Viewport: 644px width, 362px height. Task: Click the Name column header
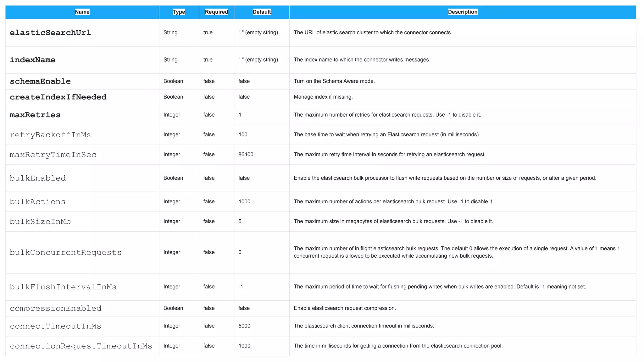point(82,12)
